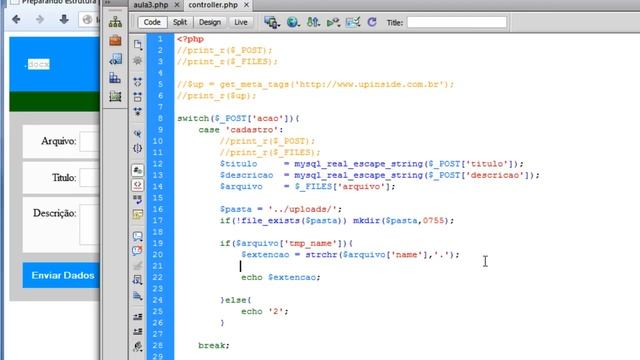Click the browser download arrow icon

[x=64, y=19]
